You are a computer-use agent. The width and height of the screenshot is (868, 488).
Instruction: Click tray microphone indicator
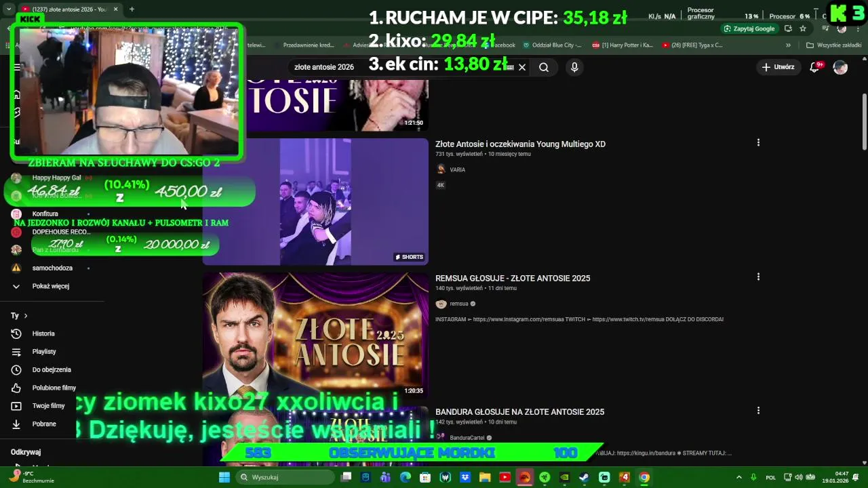pos(753,477)
